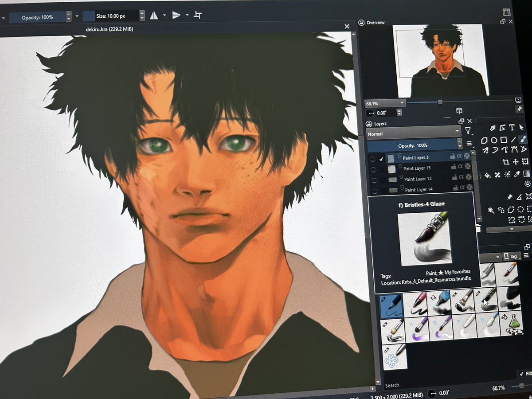Select the Colorize Mask tool

507,174
